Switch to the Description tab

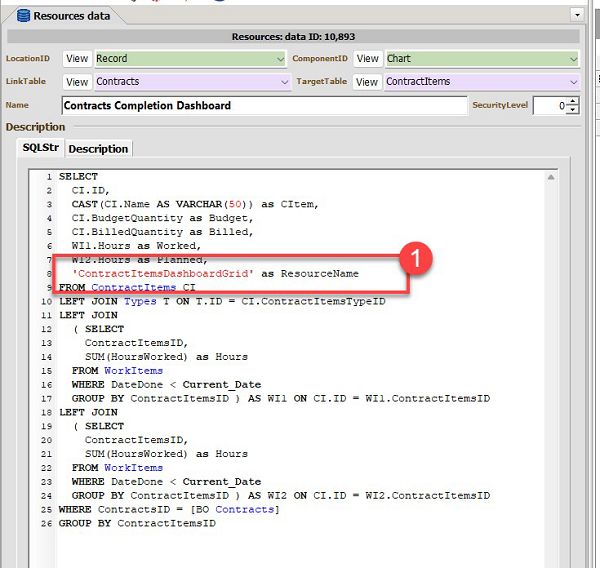(98, 149)
